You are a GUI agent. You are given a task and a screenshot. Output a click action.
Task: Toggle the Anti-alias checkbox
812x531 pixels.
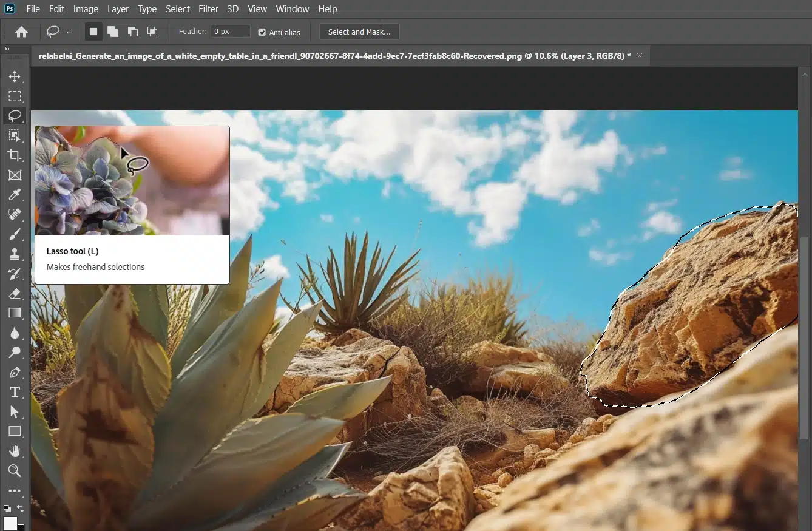(262, 32)
